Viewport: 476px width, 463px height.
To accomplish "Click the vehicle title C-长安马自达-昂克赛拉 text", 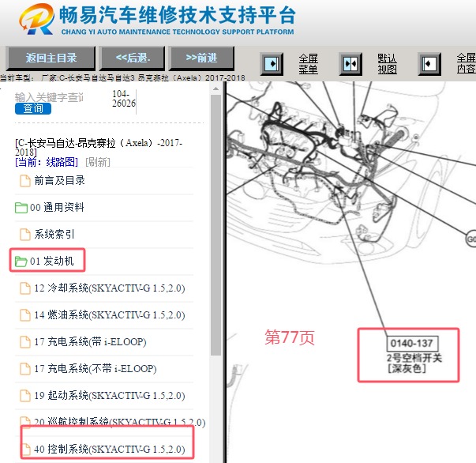I will [x=99, y=147].
